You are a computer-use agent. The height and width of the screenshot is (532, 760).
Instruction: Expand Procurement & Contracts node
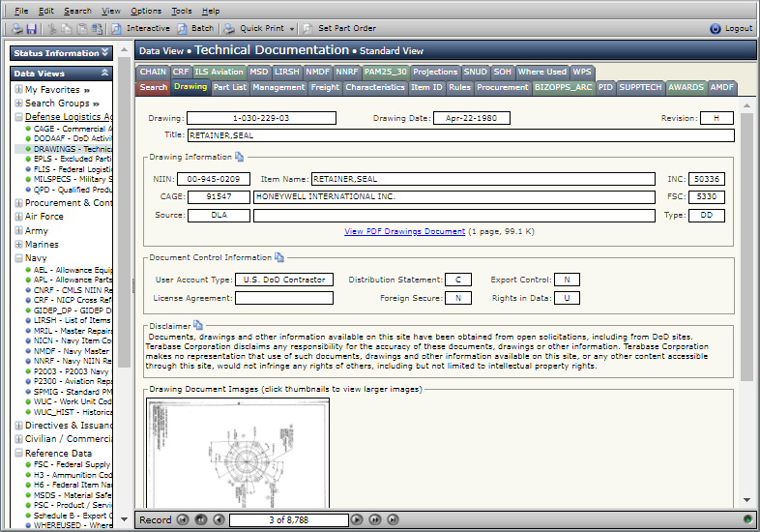(19, 203)
